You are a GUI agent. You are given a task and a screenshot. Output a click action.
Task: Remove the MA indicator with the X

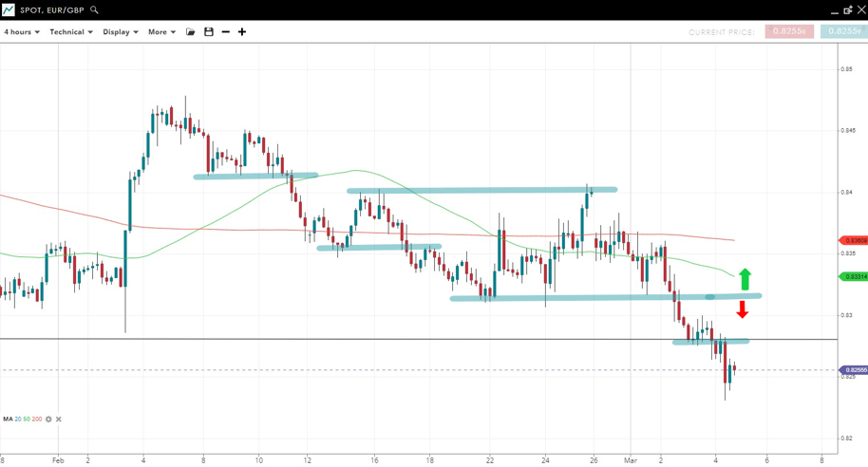point(59,419)
